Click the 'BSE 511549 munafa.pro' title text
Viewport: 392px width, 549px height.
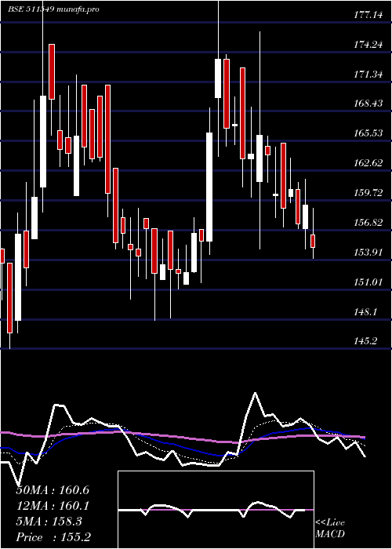click(x=53, y=9)
